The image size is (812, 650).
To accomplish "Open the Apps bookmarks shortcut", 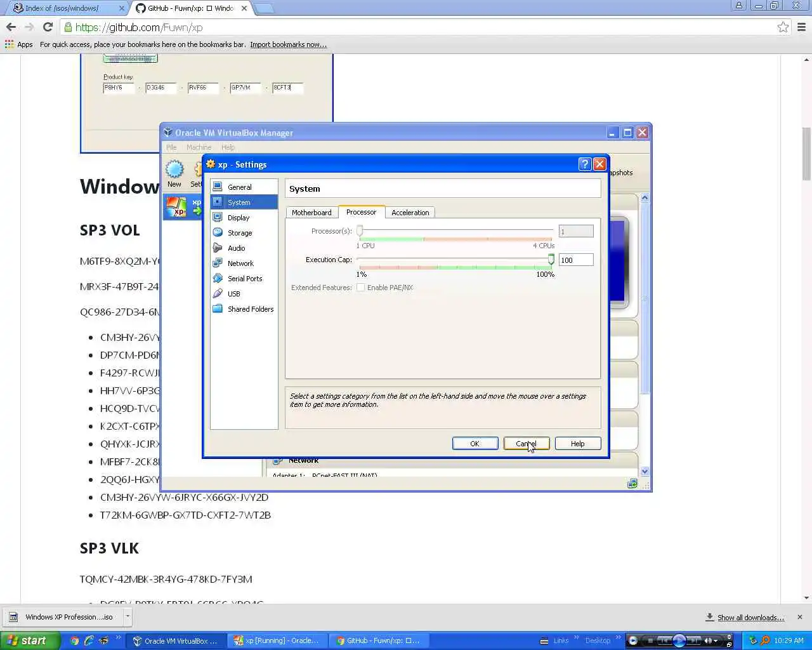I will click(19, 44).
